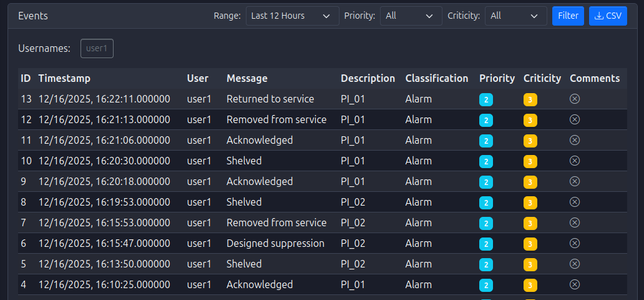Screen dimensions: 644x300
Task: Click criticity badge 3 in row ID 4
Action: [530, 285]
